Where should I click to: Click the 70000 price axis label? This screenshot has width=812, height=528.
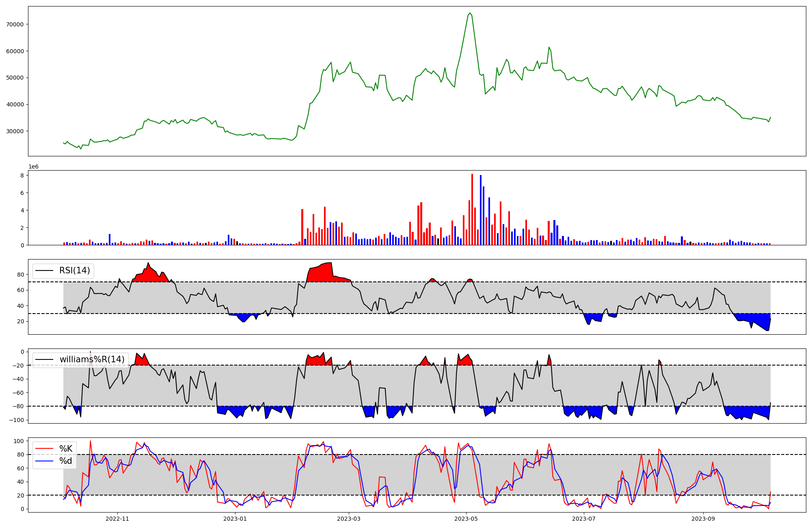(15, 24)
